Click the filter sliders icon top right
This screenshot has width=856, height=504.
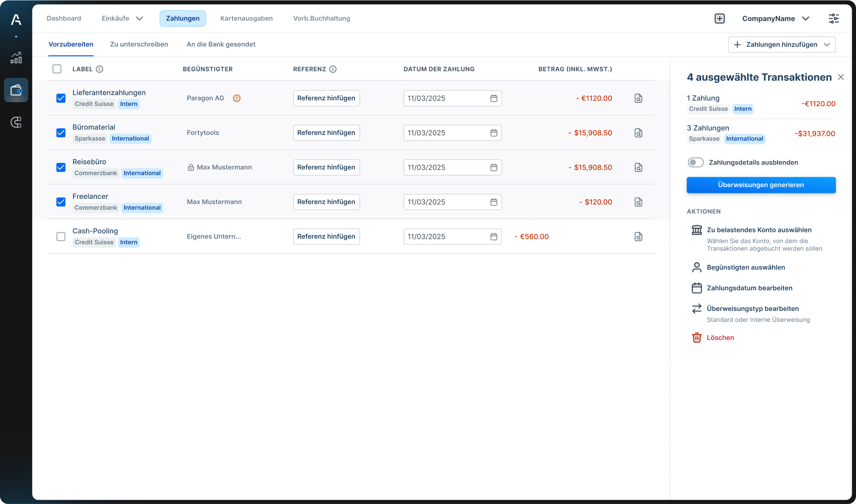[x=834, y=18]
